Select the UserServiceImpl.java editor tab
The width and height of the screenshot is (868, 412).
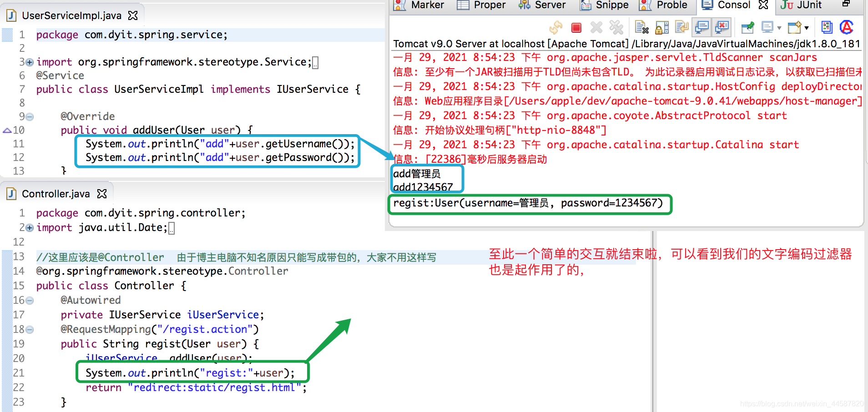tap(71, 15)
